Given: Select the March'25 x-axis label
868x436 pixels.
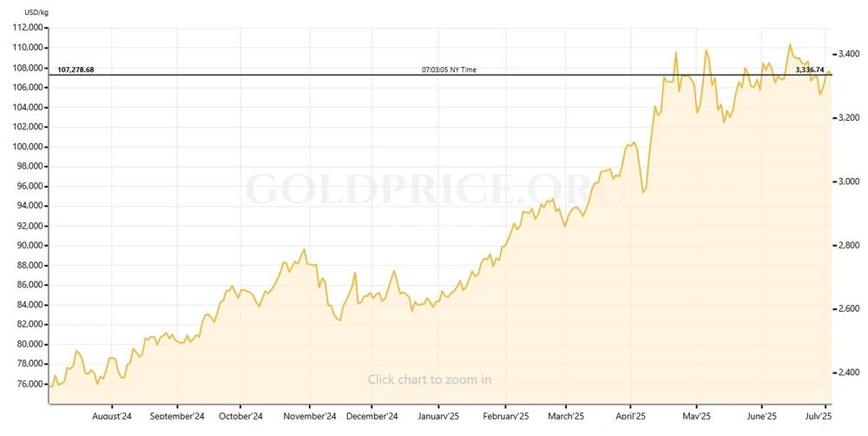Looking at the screenshot, I should point(565,416).
